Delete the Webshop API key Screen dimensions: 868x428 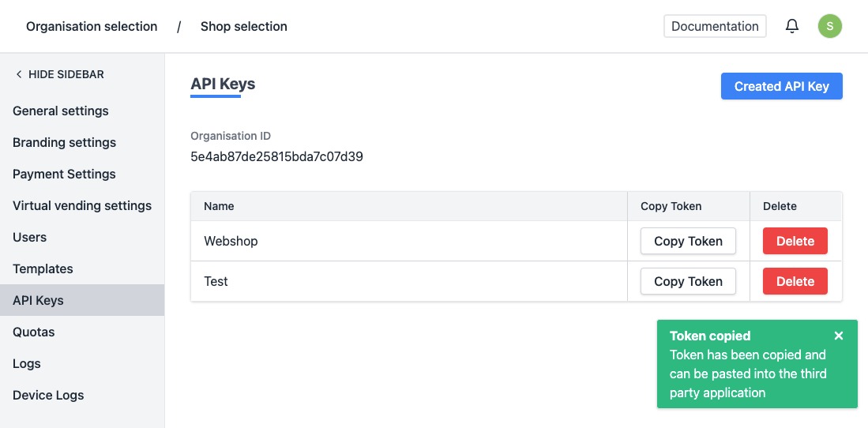point(795,241)
